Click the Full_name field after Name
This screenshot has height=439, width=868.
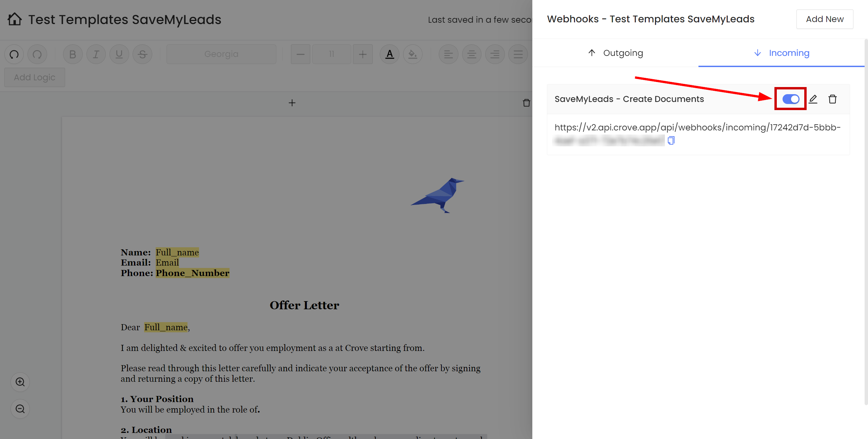pyautogui.click(x=177, y=252)
